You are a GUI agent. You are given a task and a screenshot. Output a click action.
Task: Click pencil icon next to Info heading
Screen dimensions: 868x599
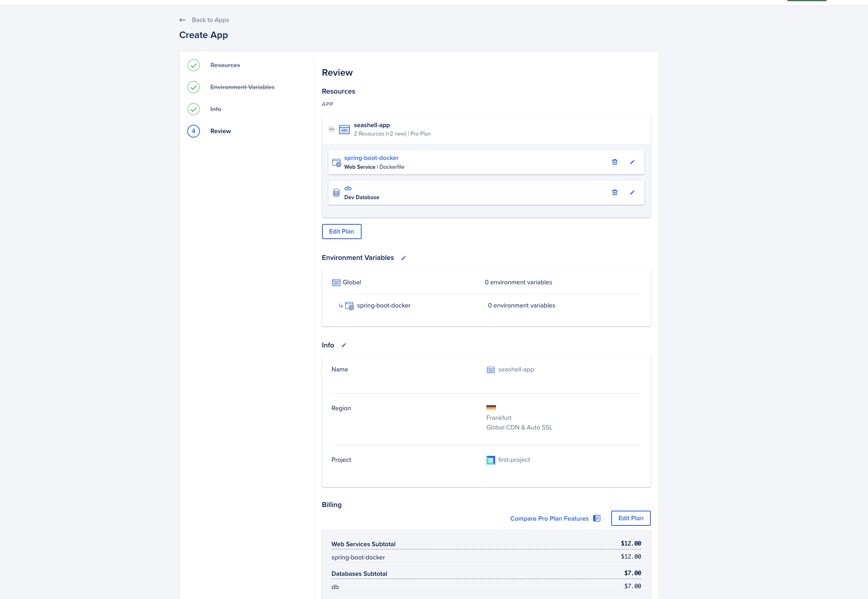(344, 345)
